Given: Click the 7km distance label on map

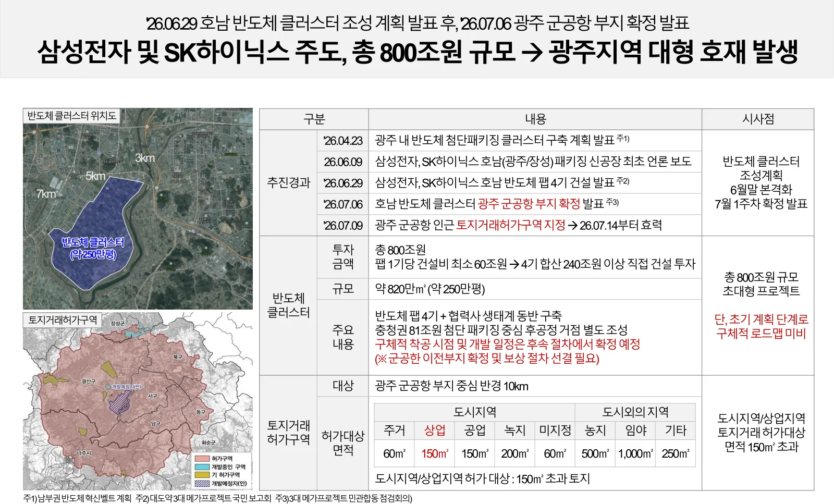Looking at the screenshot, I should click(46, 194).
